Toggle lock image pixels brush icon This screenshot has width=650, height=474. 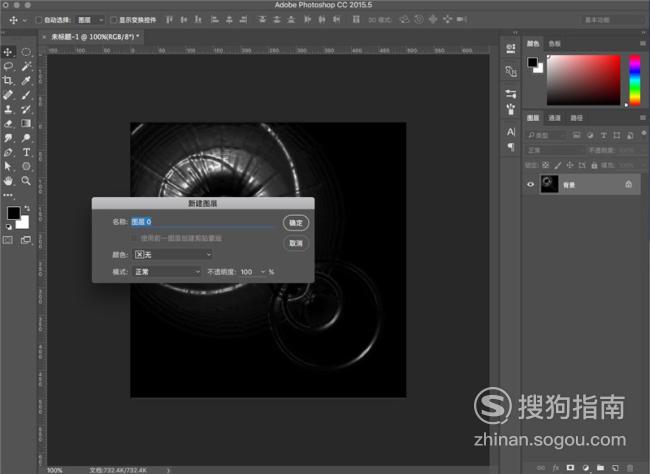coord(558,165)
